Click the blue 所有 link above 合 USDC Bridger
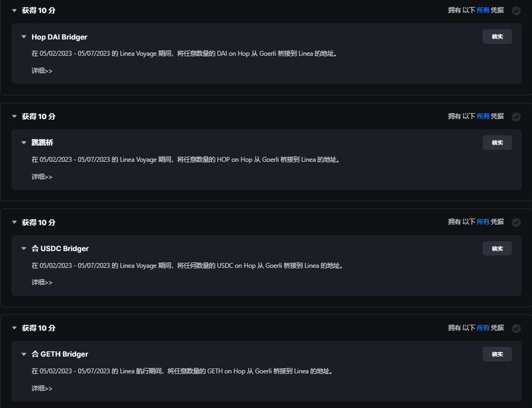This screenshot has height=408, width=532. click(483, 222)
